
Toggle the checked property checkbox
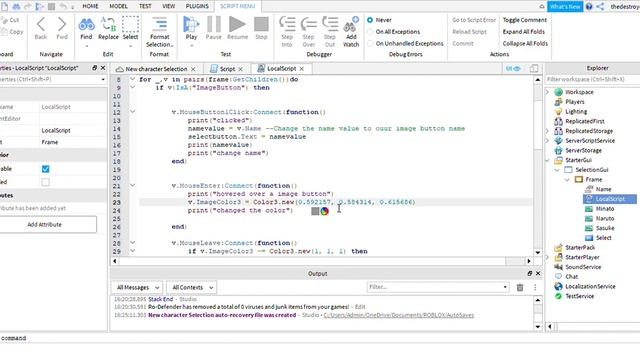(x=45, y=169)
